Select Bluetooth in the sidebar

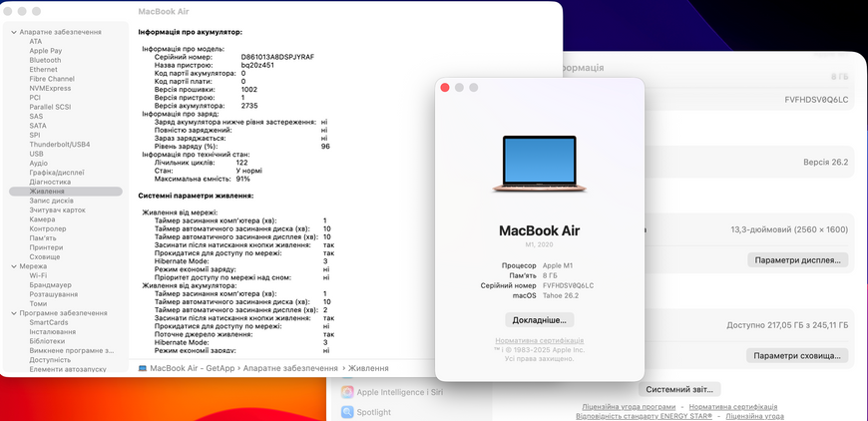tap(45, 60)
